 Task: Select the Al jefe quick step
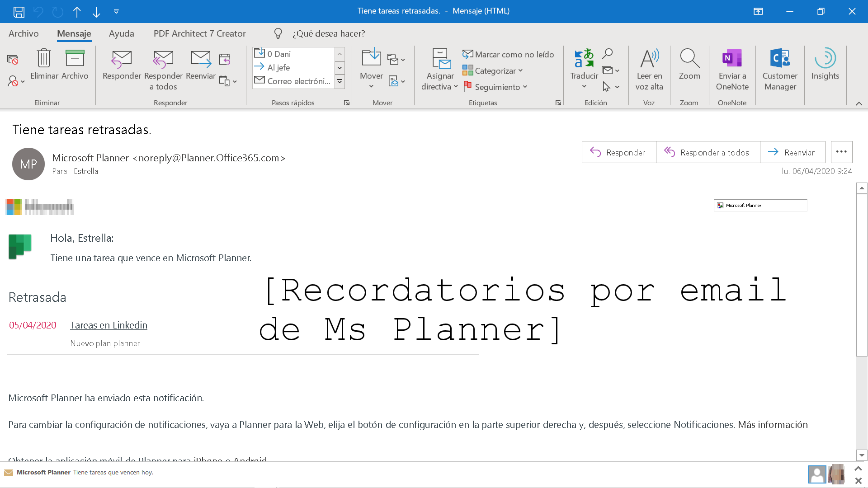[x=293, y=67]
